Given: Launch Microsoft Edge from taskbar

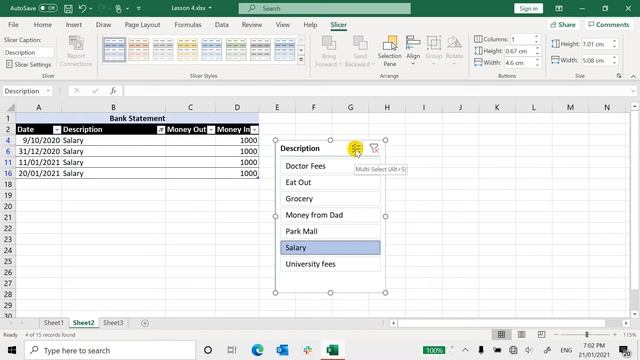Looking at the screenshot, I should tap(257, 350).
